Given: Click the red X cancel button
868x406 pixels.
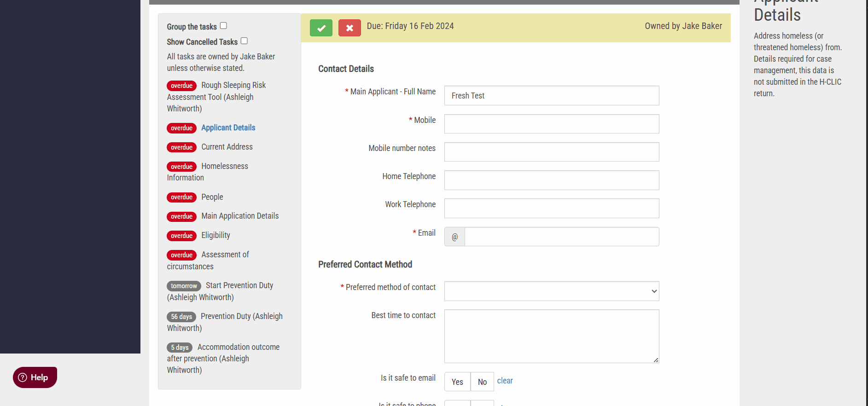Looking at the screenshot, I should pyautogui.click(x=350, y=28).
